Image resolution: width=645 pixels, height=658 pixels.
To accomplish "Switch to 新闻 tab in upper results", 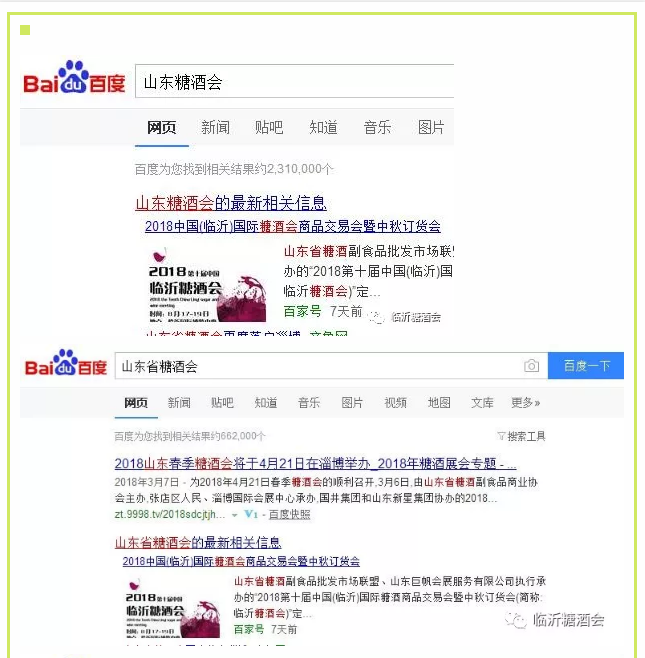I will [215, 127].
